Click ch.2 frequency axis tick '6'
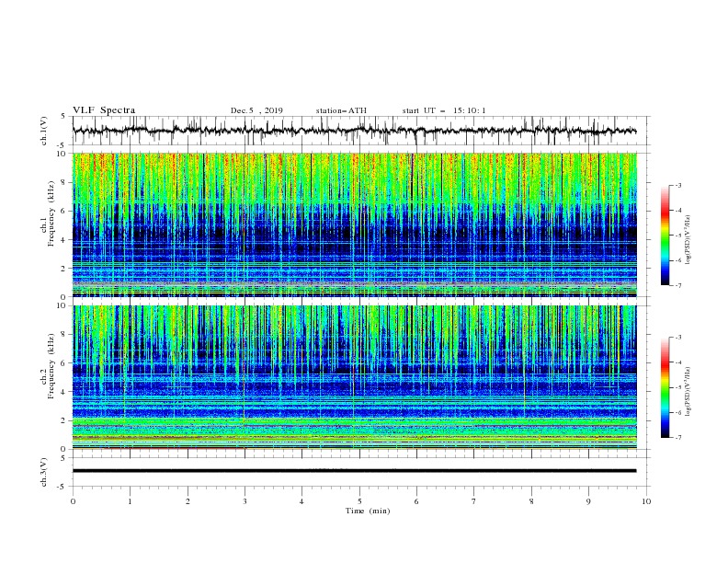This screenshot has height=563, width=728. 65,363
